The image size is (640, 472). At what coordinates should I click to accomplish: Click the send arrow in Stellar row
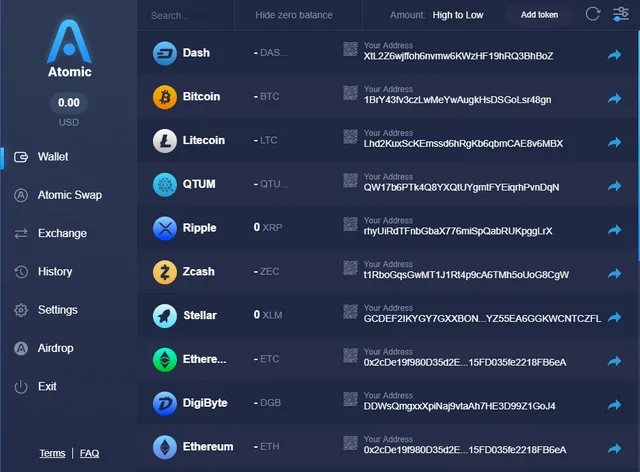[614, 317]
